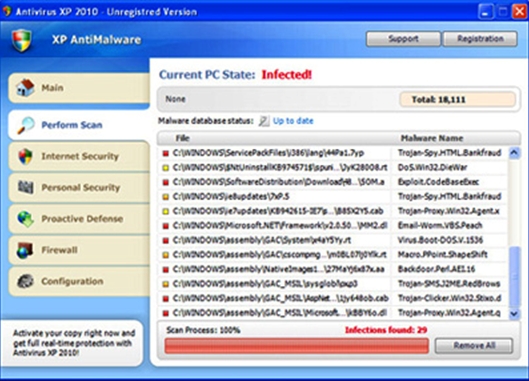This screenshot has height=381, width=529.
Task: Open the Firewall section
Action: click(x=79, y=250)
